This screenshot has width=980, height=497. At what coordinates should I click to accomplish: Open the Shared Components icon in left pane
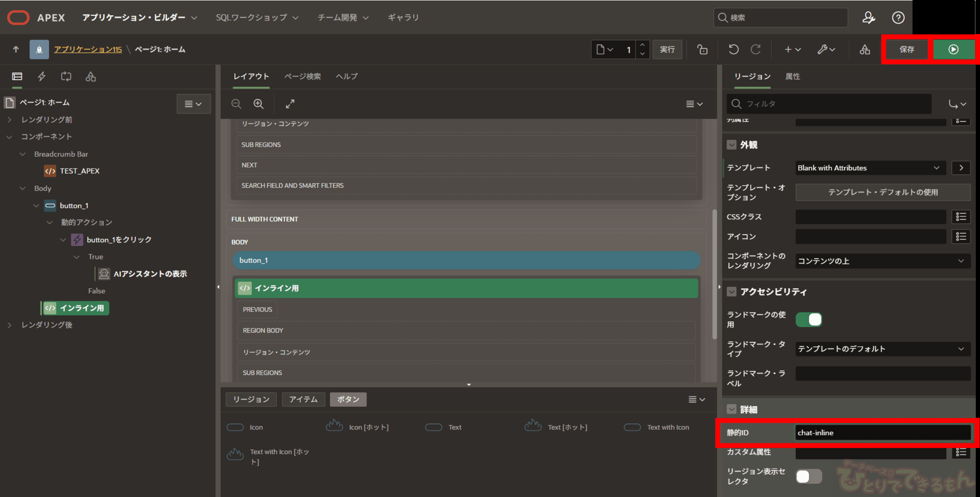coord(90,76)
